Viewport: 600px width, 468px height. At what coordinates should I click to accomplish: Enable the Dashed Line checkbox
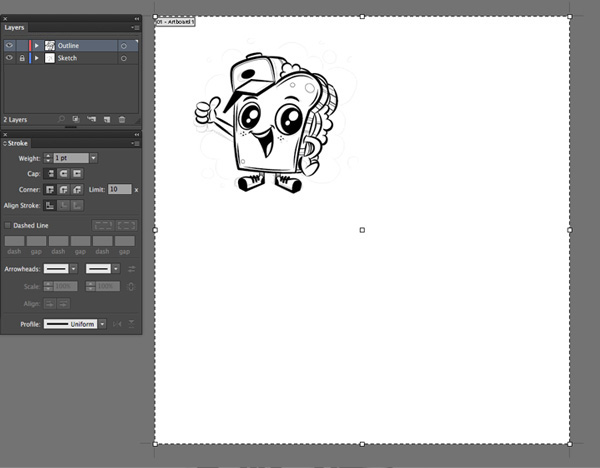pyautogui.click(x=9, y=225)
